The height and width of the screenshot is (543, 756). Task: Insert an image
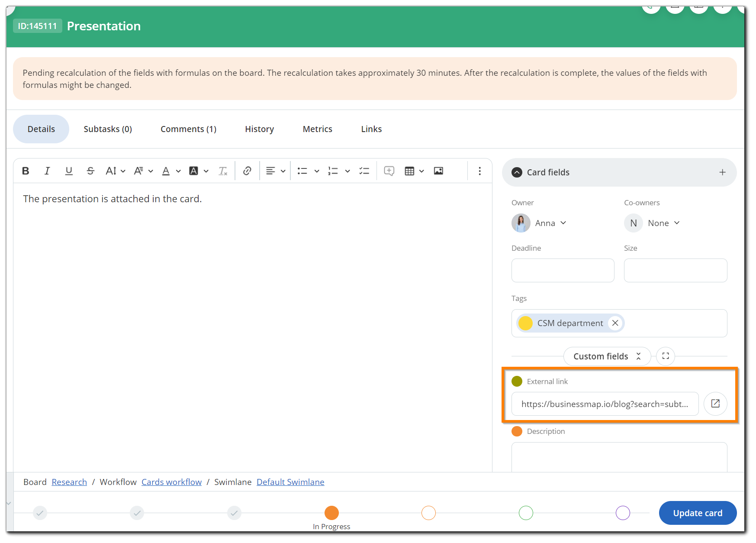click(x=438, y=171)
